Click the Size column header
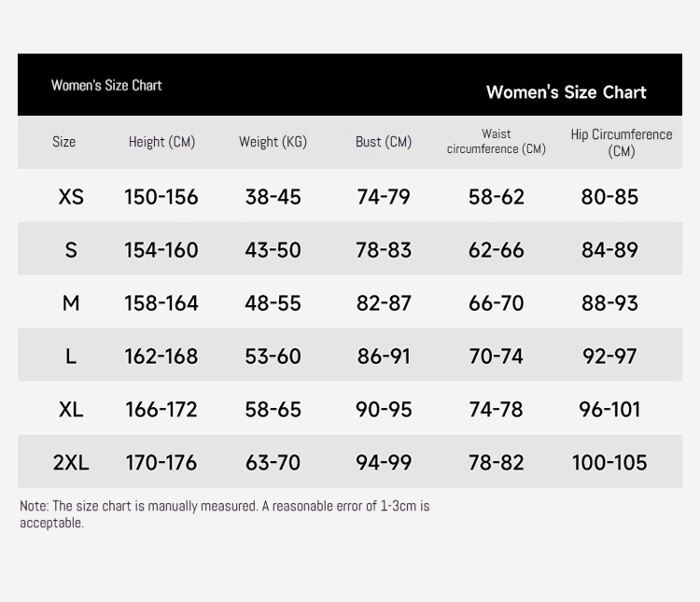 click(x=63, y=142)
